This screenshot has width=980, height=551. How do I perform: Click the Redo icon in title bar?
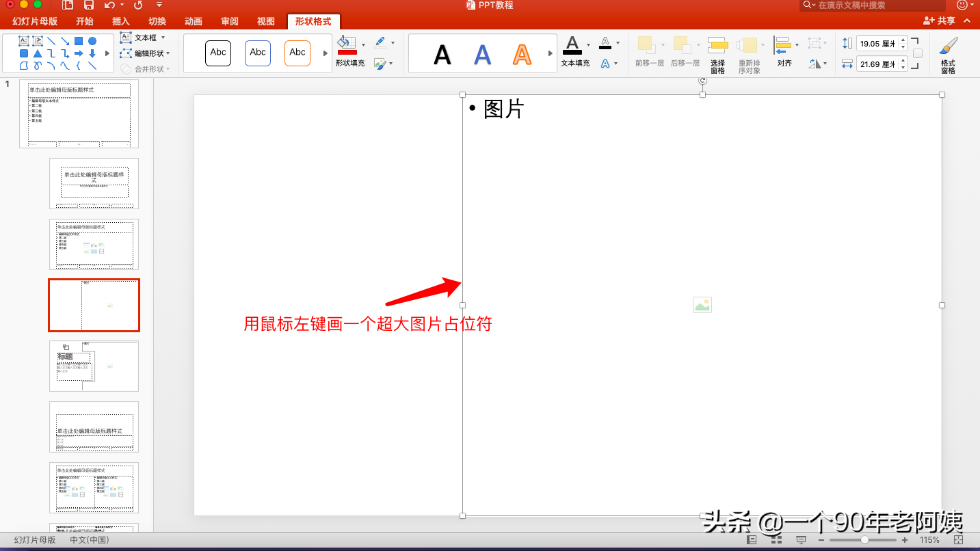(x=138, y=5)
